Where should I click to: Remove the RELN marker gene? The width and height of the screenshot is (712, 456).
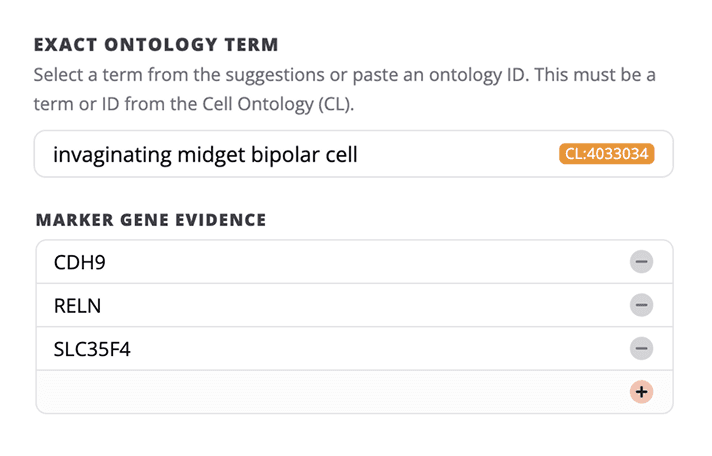(641, 305)
